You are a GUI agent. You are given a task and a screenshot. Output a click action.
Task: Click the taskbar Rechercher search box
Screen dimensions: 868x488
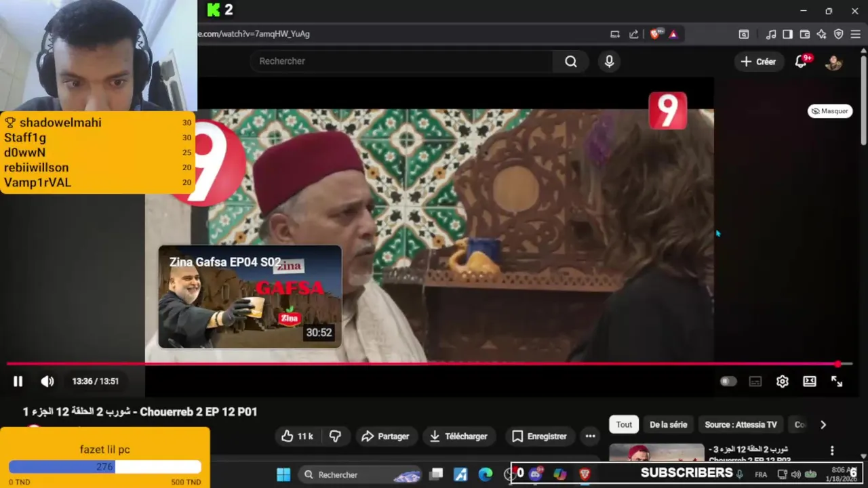361,474
